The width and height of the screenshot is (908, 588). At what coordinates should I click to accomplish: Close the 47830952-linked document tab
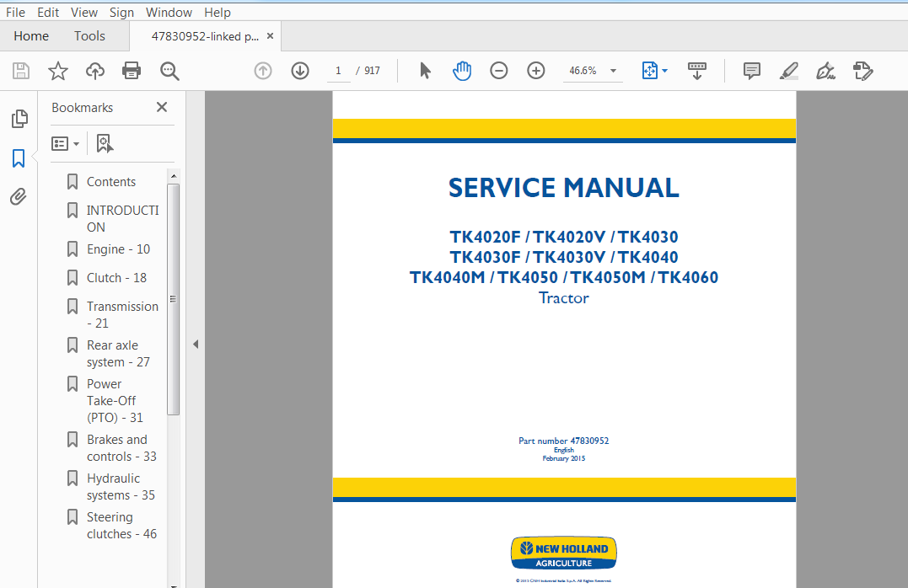270,36
